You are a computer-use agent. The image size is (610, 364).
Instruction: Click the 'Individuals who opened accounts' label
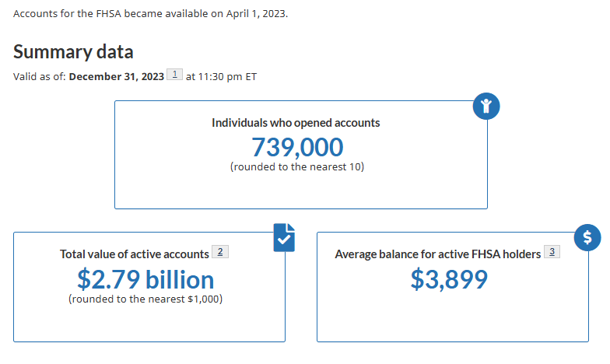[296, 123]
